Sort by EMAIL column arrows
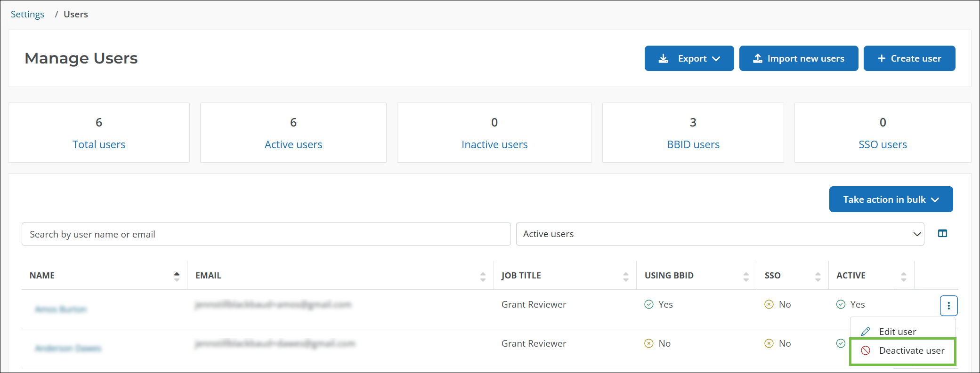Image resolution: width=980 pixels, height=373 pixels. 483,276
